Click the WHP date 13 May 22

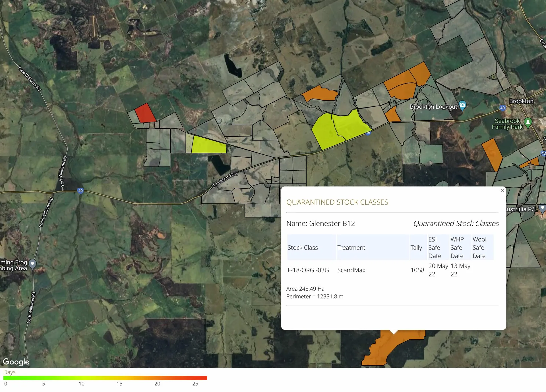click(x=460, y=270)
